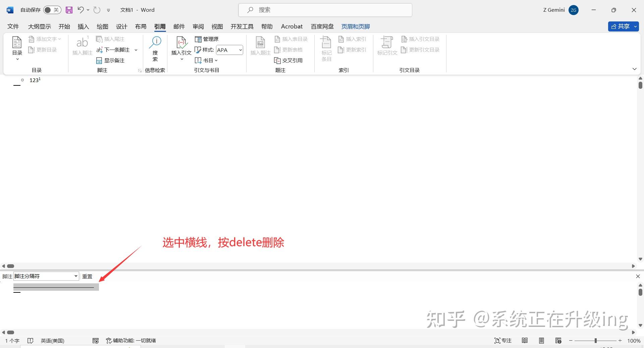Click the 100% zoom level
This screenshot has width=644, height=348.
(x=634, y=340)
